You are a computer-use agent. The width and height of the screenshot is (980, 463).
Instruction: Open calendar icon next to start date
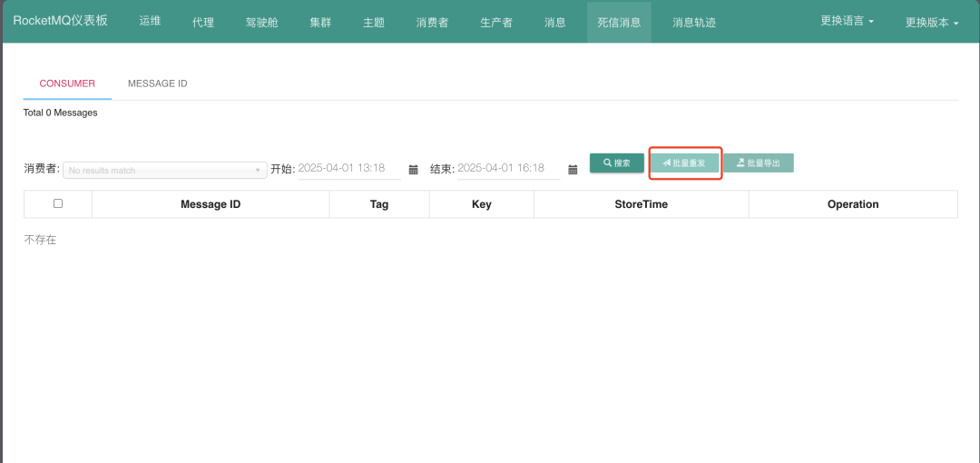[413, 170]
